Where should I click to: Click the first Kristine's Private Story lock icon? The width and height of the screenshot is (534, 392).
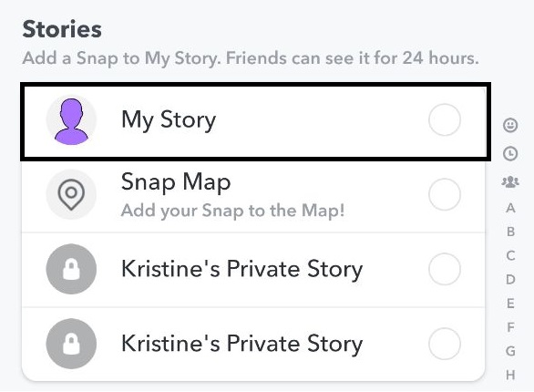pyautogui.click(x=71, y=269)
